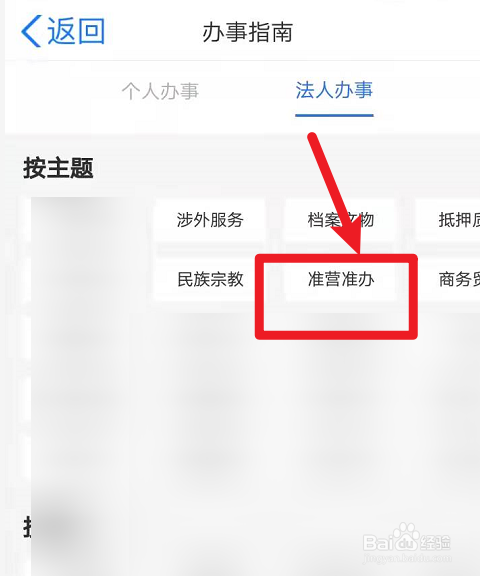Click the 返回 back text

click(76, 31)
